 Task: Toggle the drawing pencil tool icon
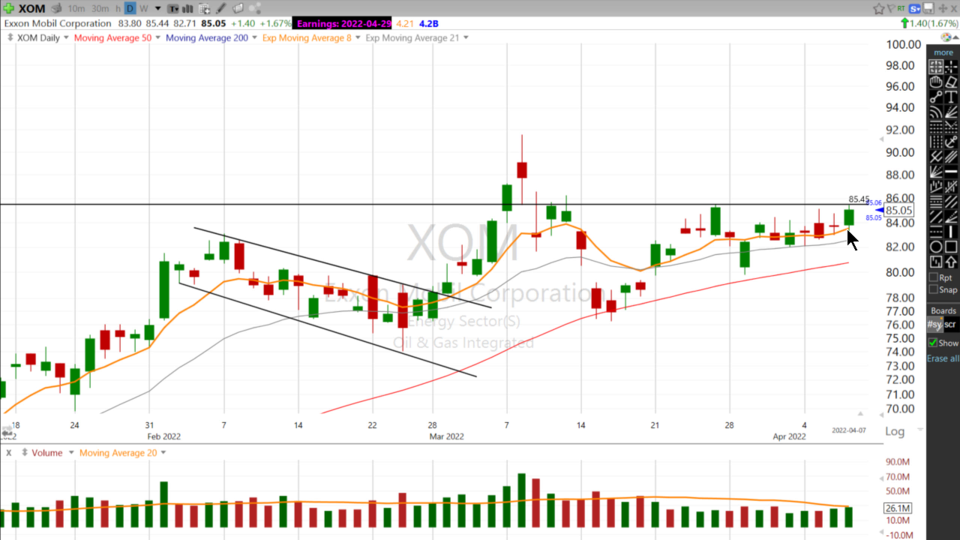[221, 9]
